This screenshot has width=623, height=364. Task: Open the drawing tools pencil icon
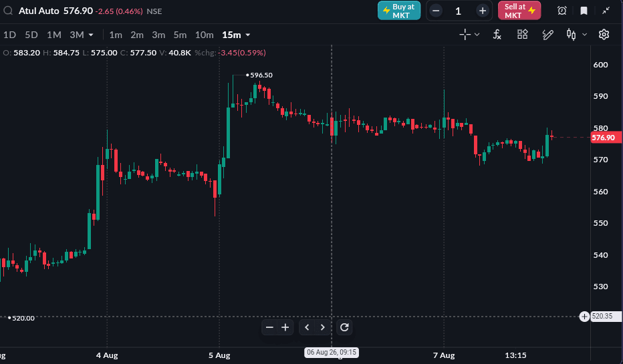(x=548, y=35)
